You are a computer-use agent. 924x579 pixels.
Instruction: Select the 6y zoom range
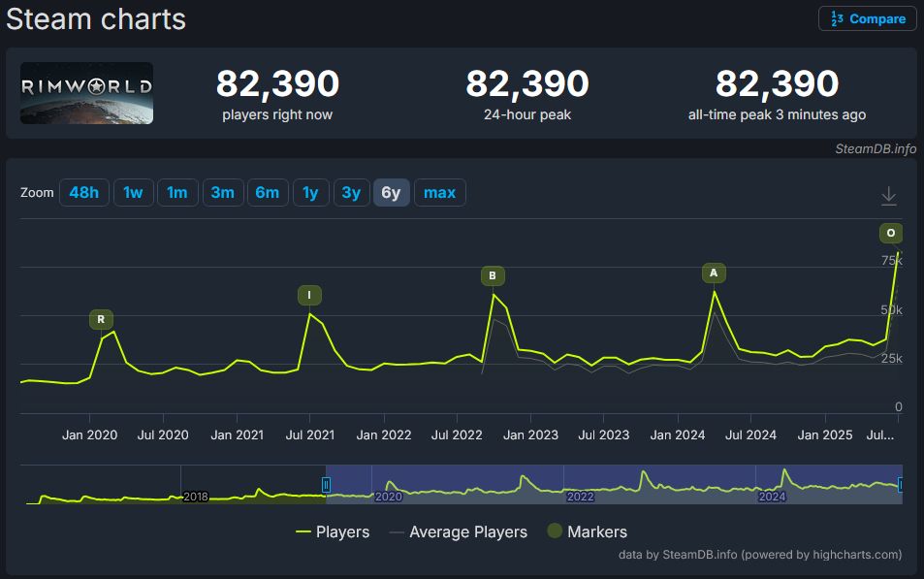(392, 193)
